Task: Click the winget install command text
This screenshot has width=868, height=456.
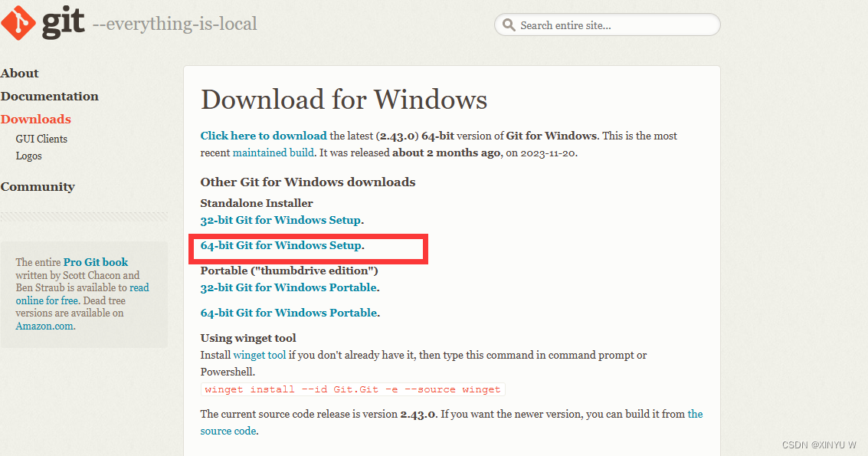Action: (352, 389)
